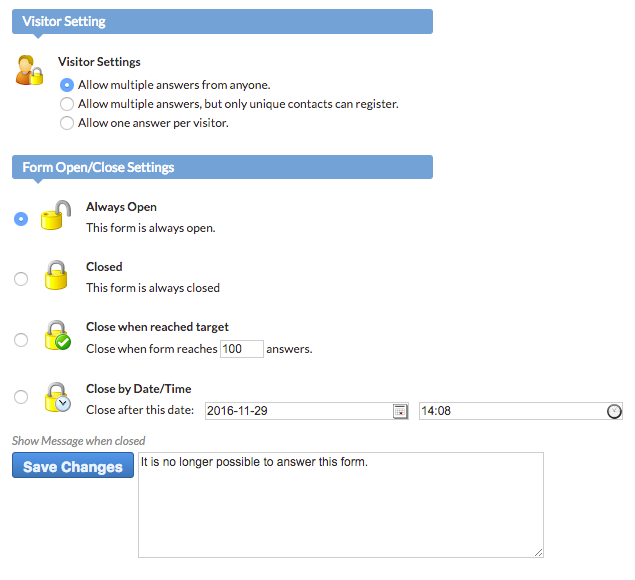Select Close when reached target radio button
This screenshot has width=635, height=580.
click(x=21, y=339)
